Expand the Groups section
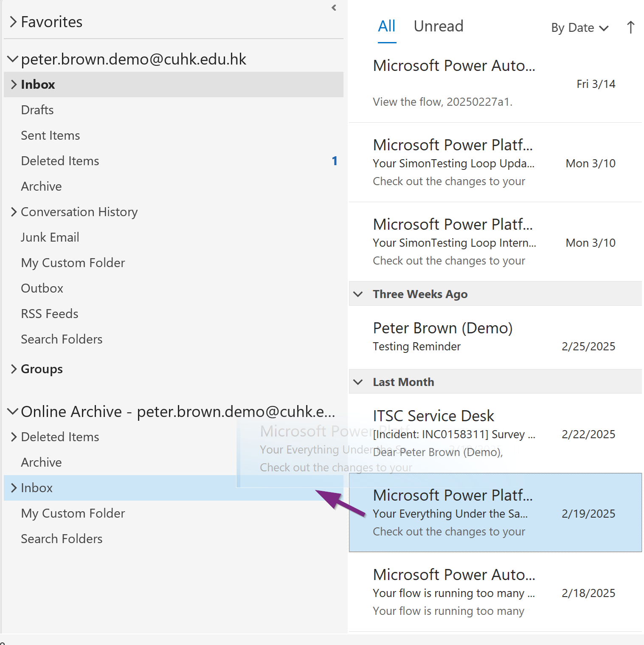 (x=14, y=369)
